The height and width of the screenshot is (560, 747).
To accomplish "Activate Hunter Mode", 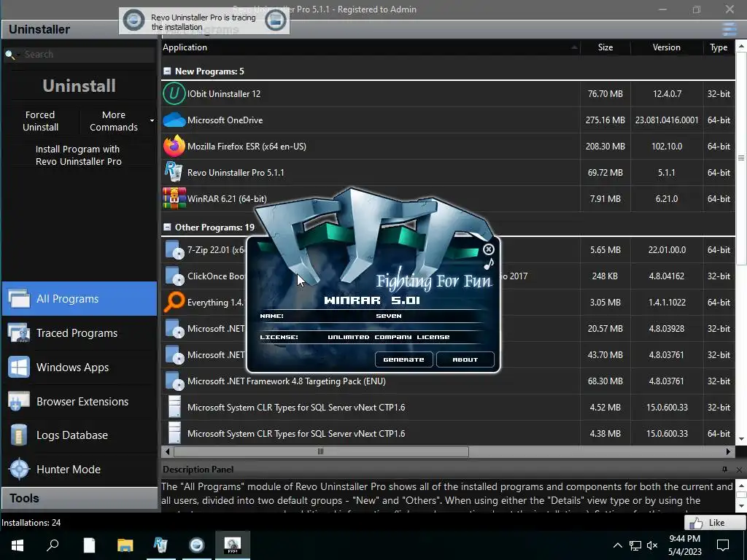I will pyautogui.click(x=80, y=470).
